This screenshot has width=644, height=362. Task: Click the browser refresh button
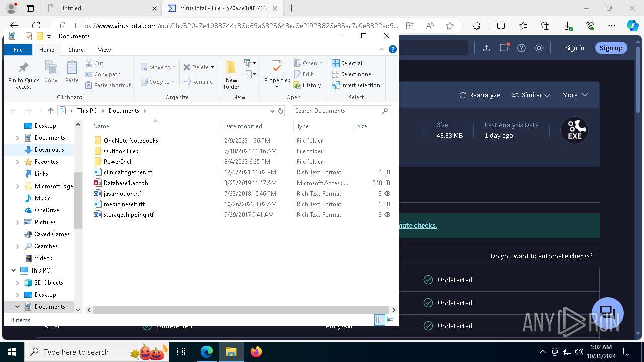coord(36,26)
